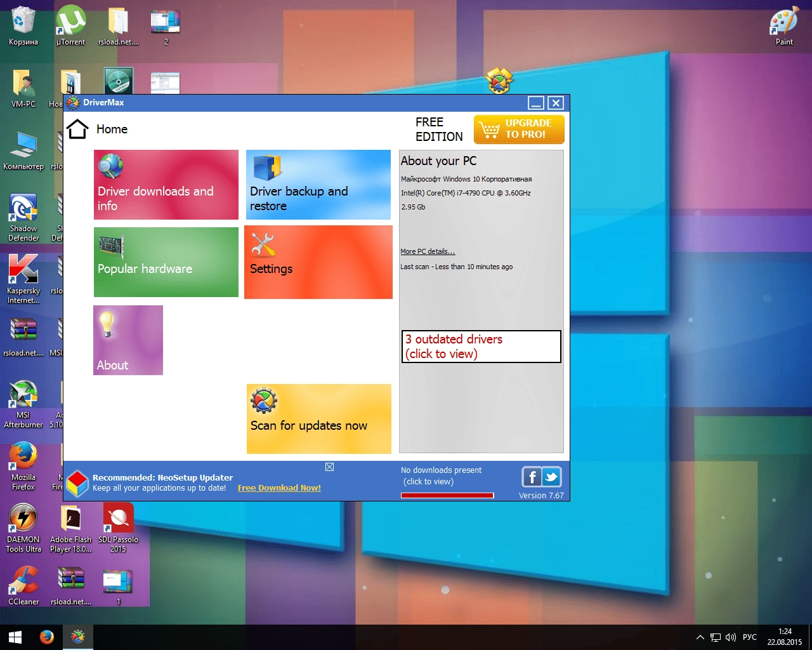Select the MSI Afterburner desktop icon
812x650 pixels.
[x=23, y=404]
